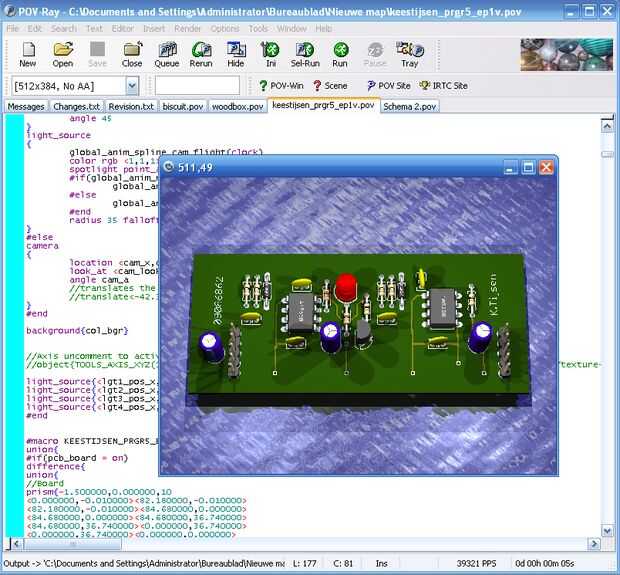Open the Options menu
Image resolution: width=620 pixels, height=575 pixels.
click(x=225, y=28)
